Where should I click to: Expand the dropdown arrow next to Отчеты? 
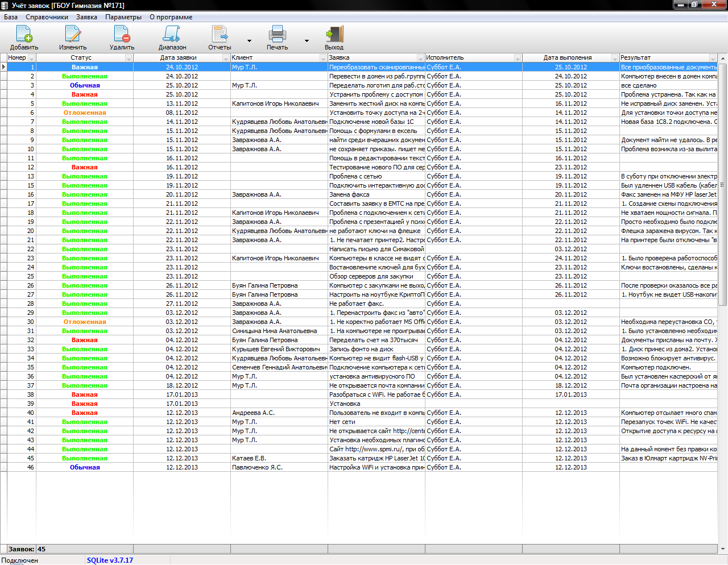point(249,41)
